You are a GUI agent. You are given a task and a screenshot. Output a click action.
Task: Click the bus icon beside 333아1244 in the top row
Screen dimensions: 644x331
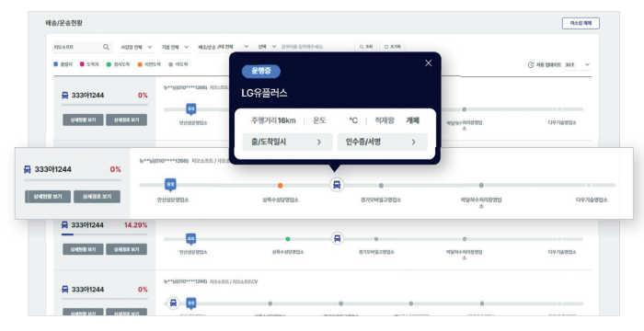pyautogui.click(x=65, y=96)
